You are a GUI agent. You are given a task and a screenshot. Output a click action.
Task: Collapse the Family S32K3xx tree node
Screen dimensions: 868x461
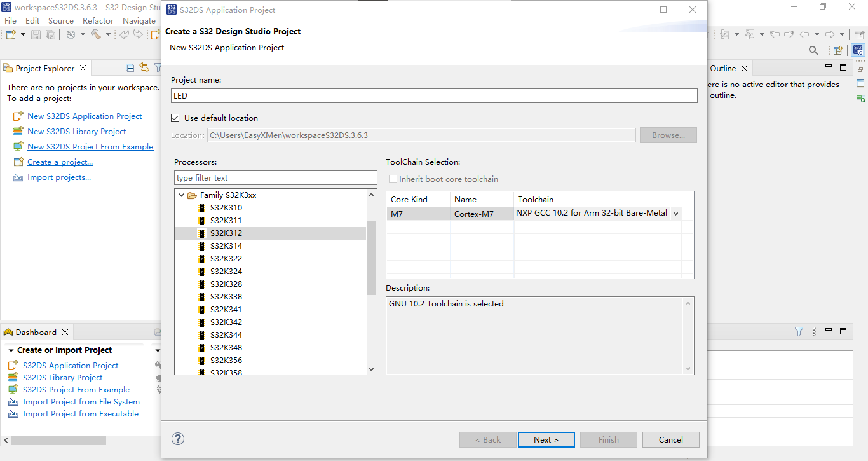tap(182, 195)
